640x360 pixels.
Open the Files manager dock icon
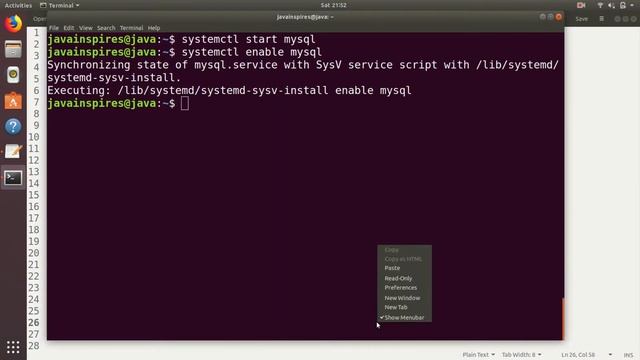(13, 49)
